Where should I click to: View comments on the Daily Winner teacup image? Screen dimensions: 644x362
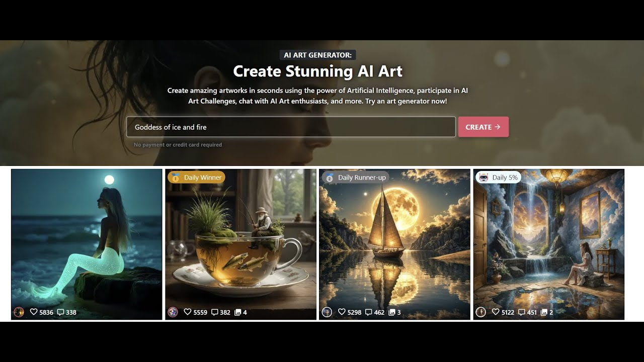(215, 312)
